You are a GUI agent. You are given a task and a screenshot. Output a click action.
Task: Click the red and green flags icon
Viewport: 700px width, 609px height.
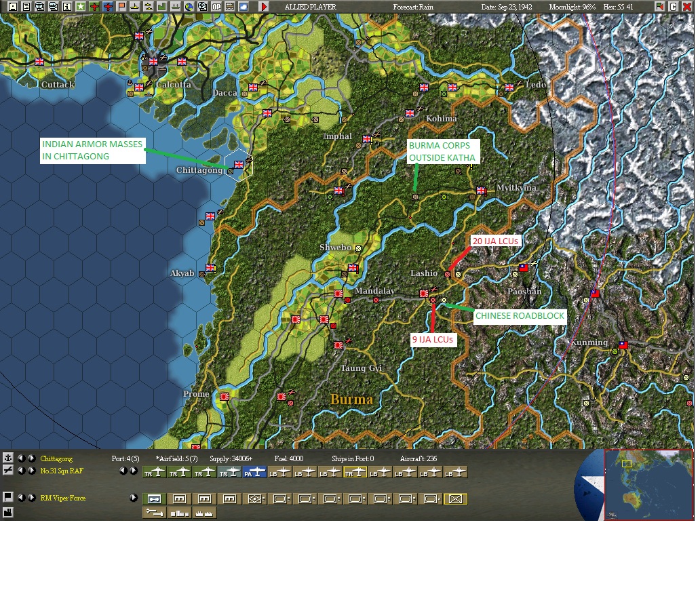point(659,7)
